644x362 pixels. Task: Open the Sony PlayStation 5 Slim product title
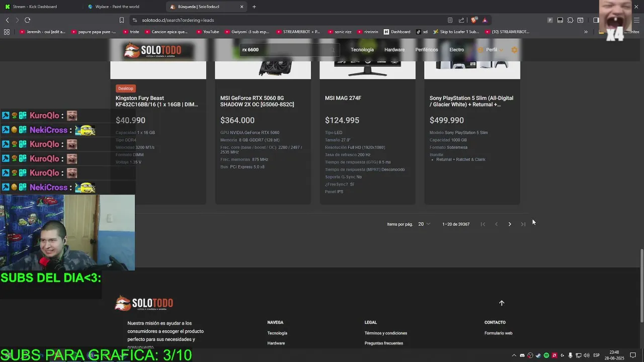pyautogui.click(x=471, y=101)
